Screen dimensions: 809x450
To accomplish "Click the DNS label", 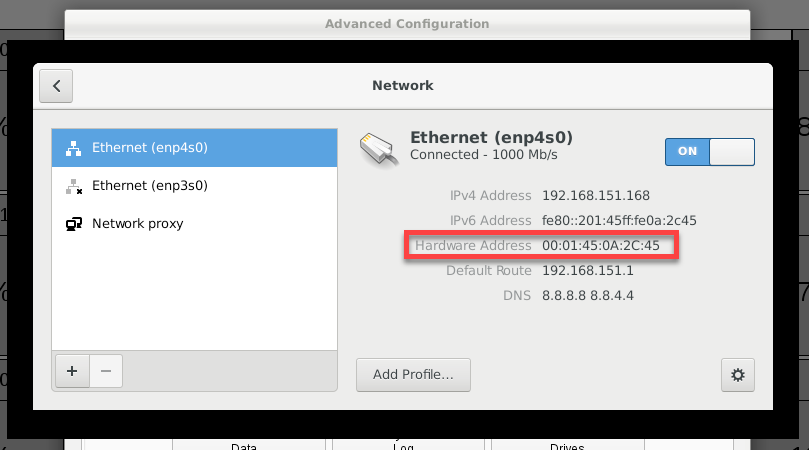I will click(x=517, y=296).
